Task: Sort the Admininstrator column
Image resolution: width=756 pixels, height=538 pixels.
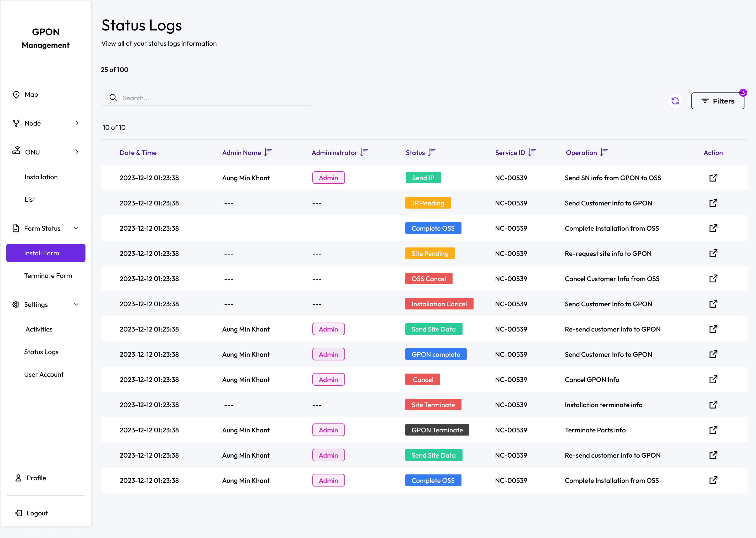Action: point(364,152)
